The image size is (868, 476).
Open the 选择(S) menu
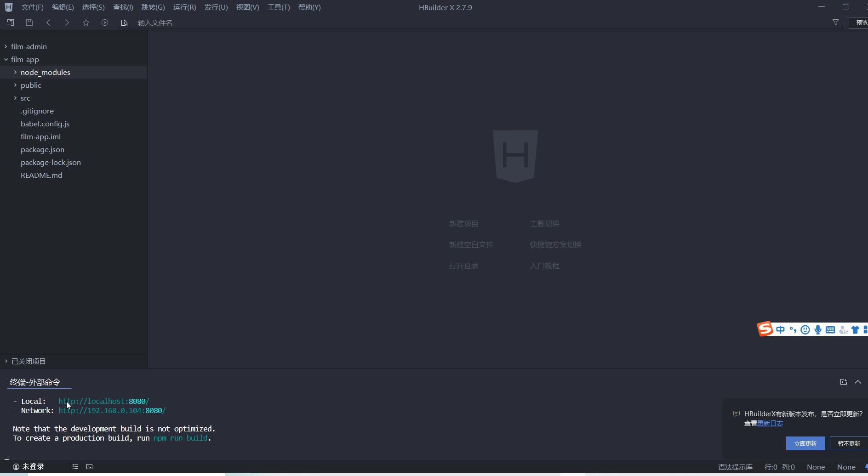(x=93, y=7)
